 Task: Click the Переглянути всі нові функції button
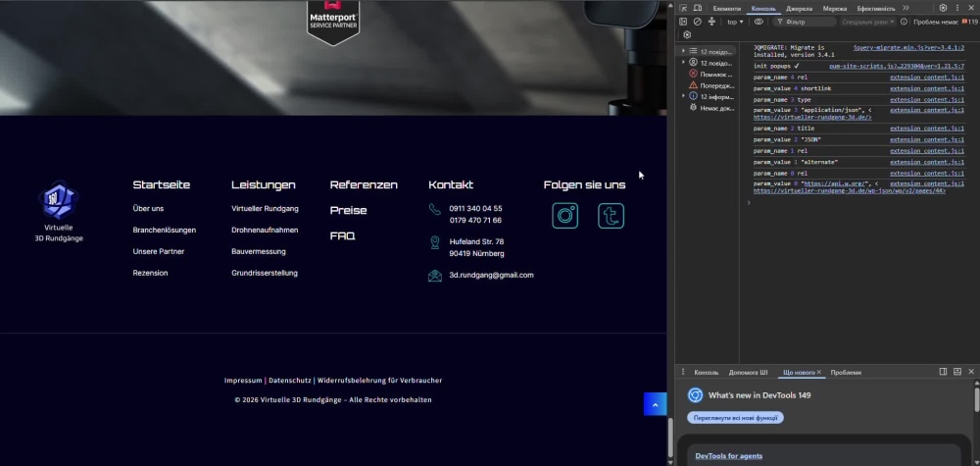pyautogui.click(x=735, y=417)
